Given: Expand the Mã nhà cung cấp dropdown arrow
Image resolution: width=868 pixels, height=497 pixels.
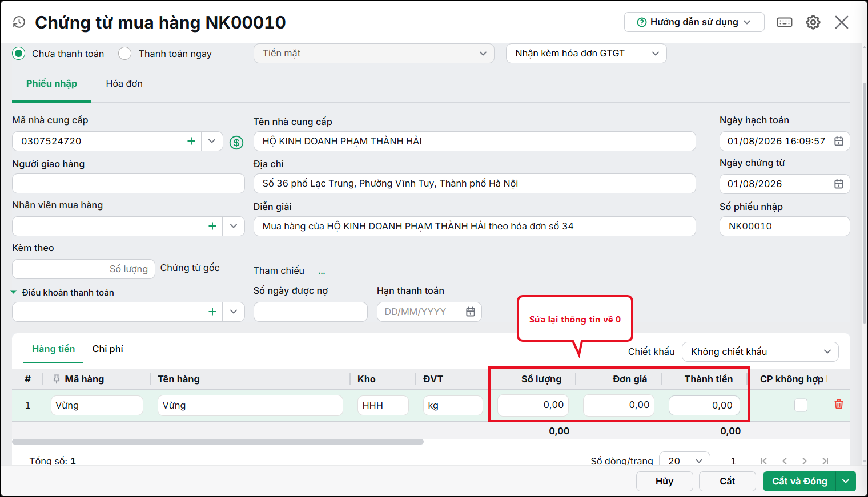Looking at the screenshot, I should [x=212, y=141].
